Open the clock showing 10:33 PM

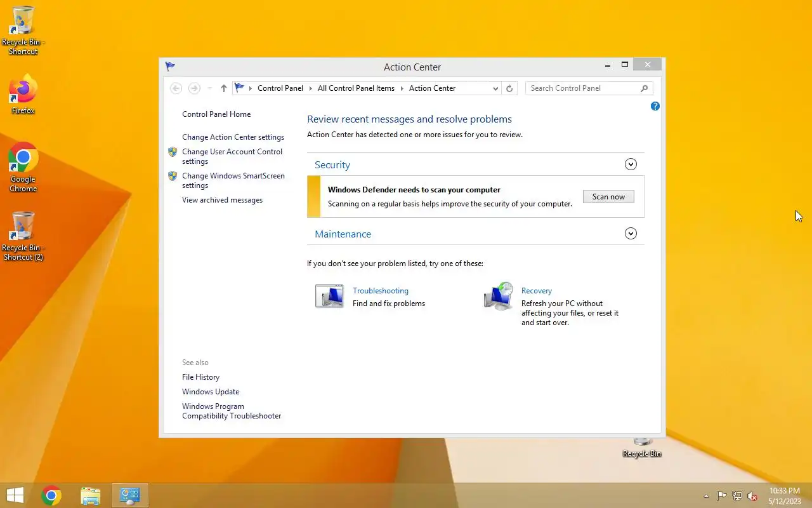pyautogui.click(x=785, y=496)
